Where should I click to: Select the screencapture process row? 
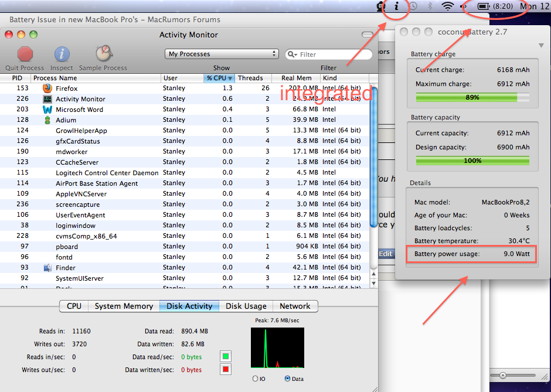pos(185,204)
